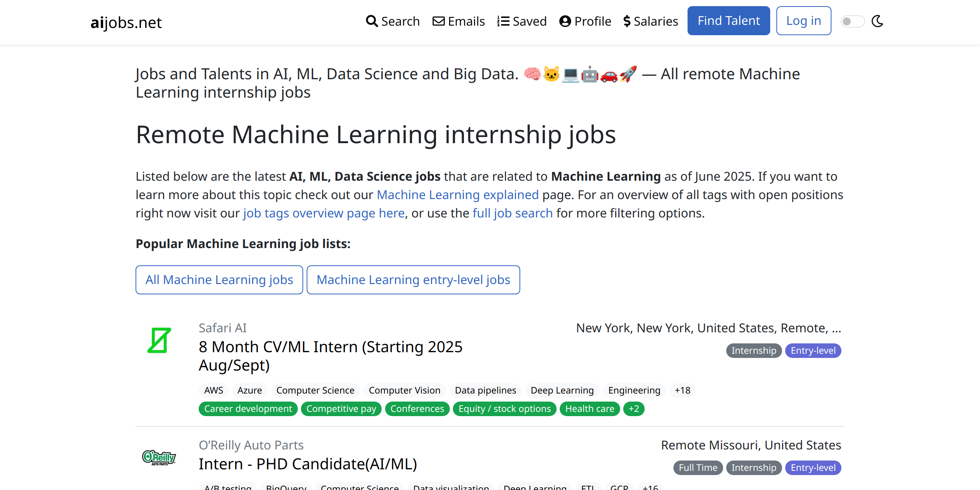Open the Profile menu item

coord(585,21)
